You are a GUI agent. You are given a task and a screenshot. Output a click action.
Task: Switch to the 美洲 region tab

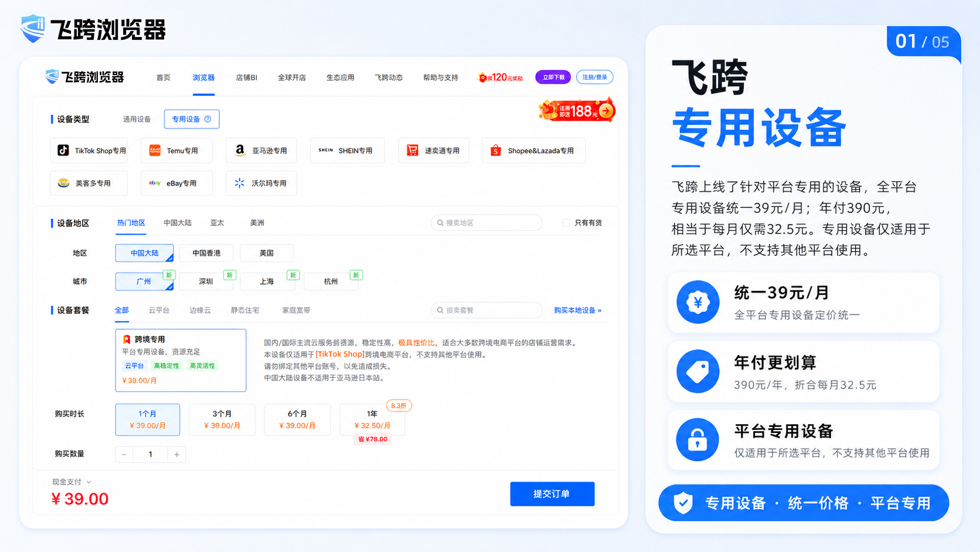(x=257, y=223)
